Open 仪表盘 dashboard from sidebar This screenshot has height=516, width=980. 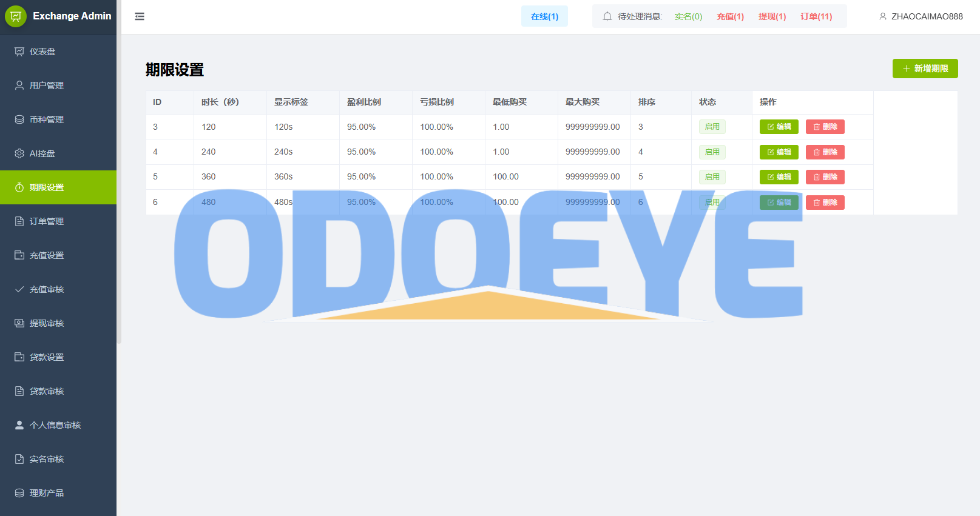pos(42,52)
